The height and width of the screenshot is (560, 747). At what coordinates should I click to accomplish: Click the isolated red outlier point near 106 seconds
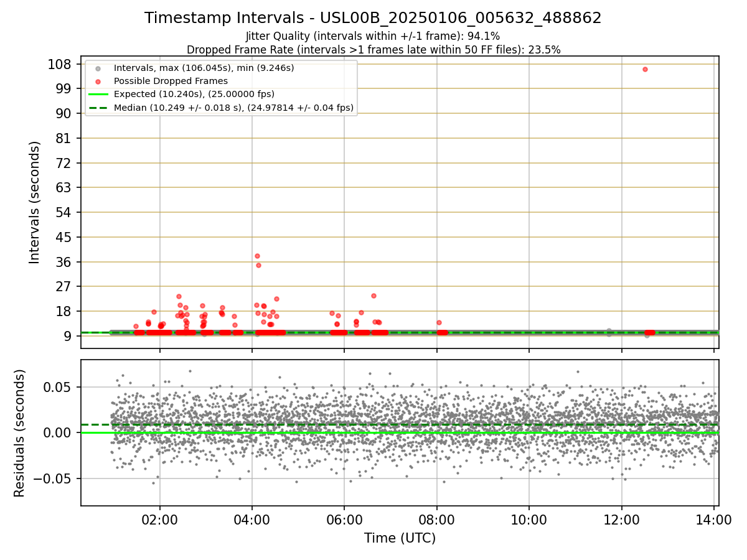point(645,69)
